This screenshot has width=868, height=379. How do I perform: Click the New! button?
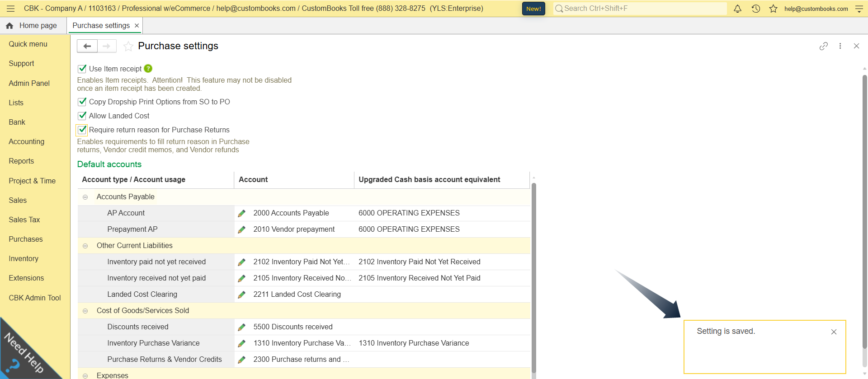pos(533,9)
